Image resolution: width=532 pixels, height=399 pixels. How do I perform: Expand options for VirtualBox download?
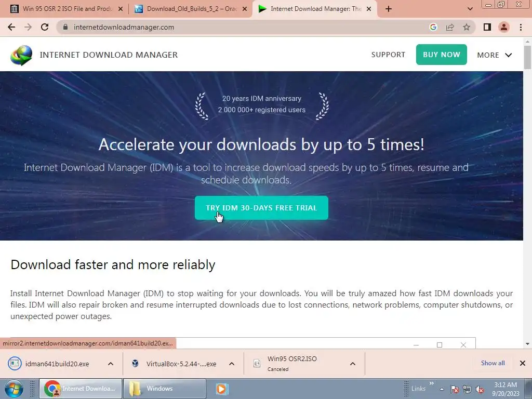click(232, 364)
